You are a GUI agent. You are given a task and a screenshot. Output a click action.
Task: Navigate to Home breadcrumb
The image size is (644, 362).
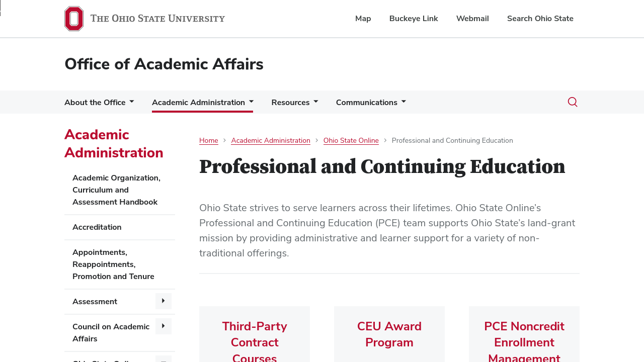coord(209,141)
